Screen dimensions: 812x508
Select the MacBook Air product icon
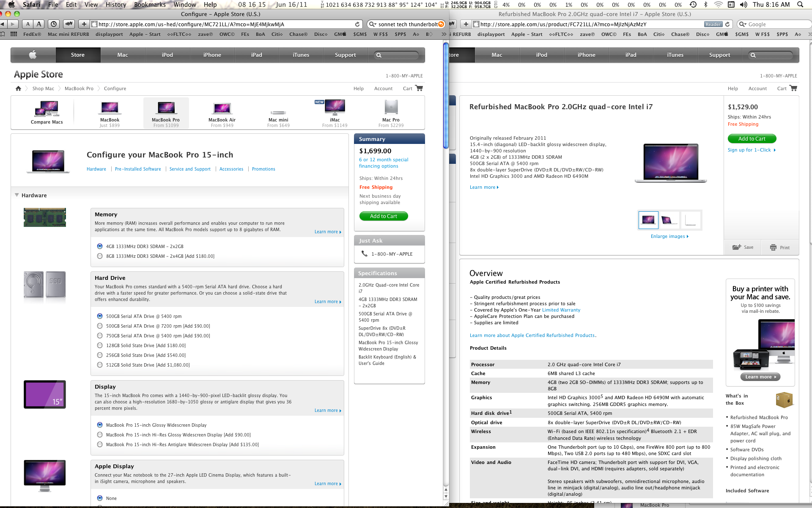point(222,108)
